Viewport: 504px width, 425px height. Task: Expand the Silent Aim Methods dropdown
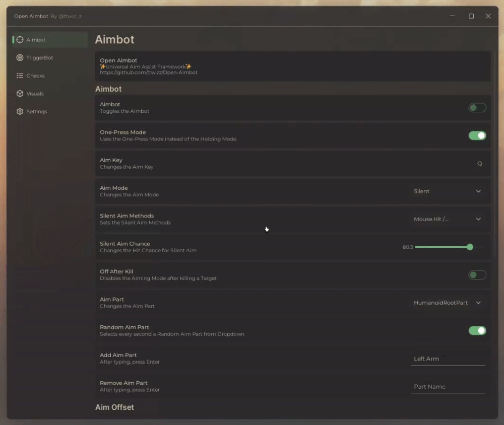448,219
